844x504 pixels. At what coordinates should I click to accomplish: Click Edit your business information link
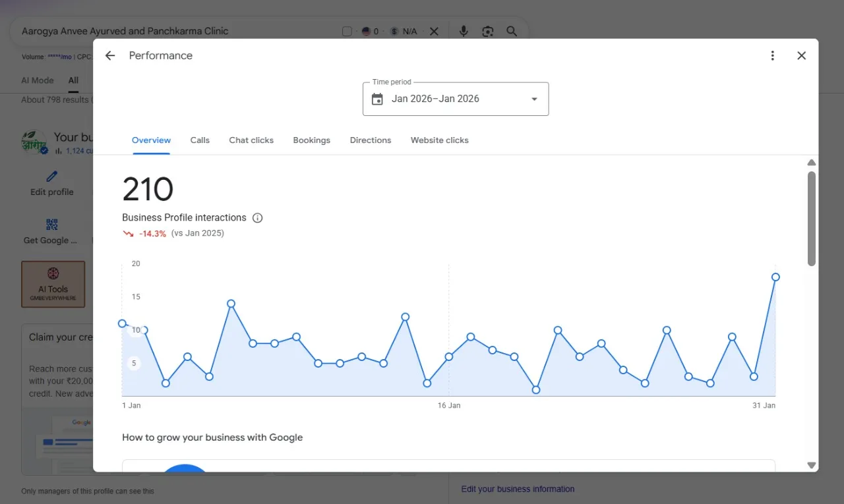(x=518, y=490)
